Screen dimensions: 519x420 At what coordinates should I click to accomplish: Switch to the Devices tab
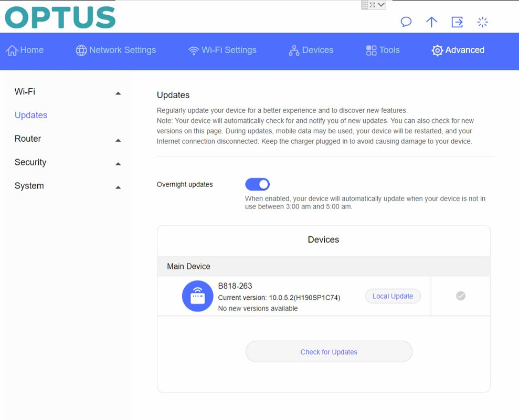point(311,50)
